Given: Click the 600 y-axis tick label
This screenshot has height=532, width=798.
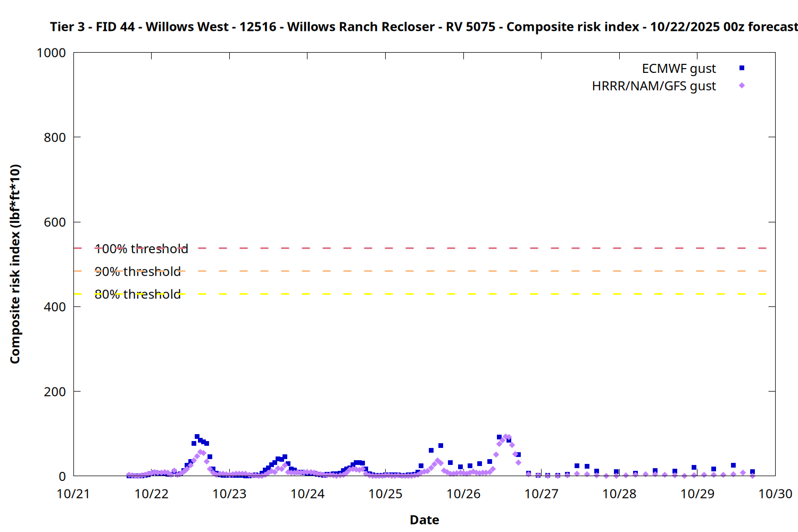Looking at the screenshot, I should 55,222.
